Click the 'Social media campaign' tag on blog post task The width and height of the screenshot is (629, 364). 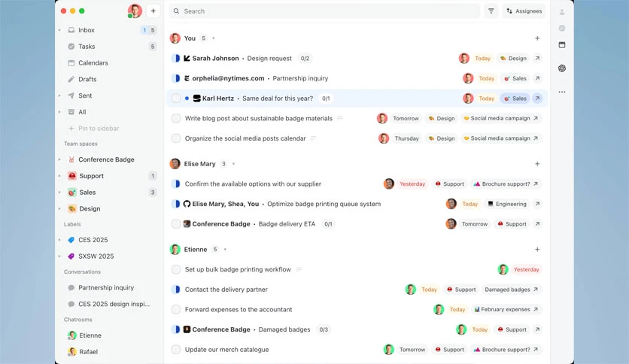pos(500,118)
